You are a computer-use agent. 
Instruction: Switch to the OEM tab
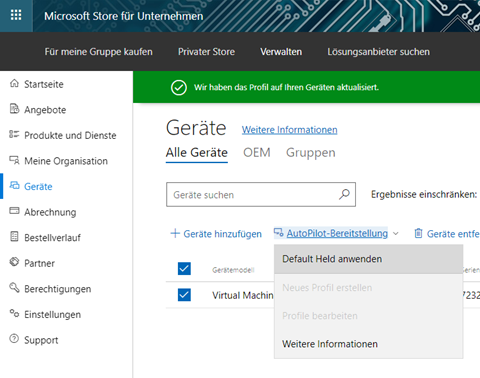[x=257, y=153]
